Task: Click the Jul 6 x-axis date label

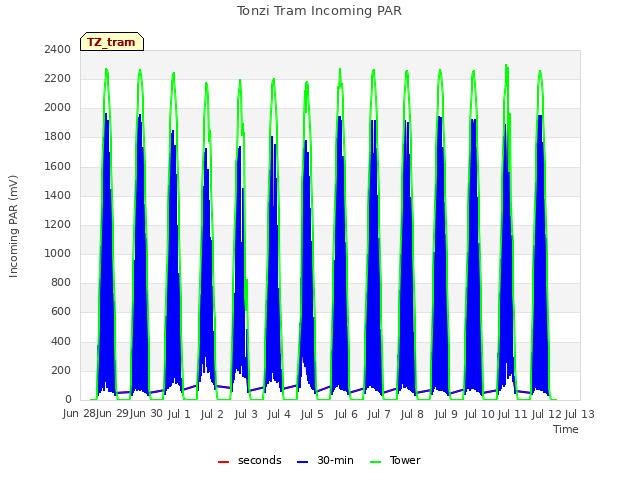Action: 346,414
